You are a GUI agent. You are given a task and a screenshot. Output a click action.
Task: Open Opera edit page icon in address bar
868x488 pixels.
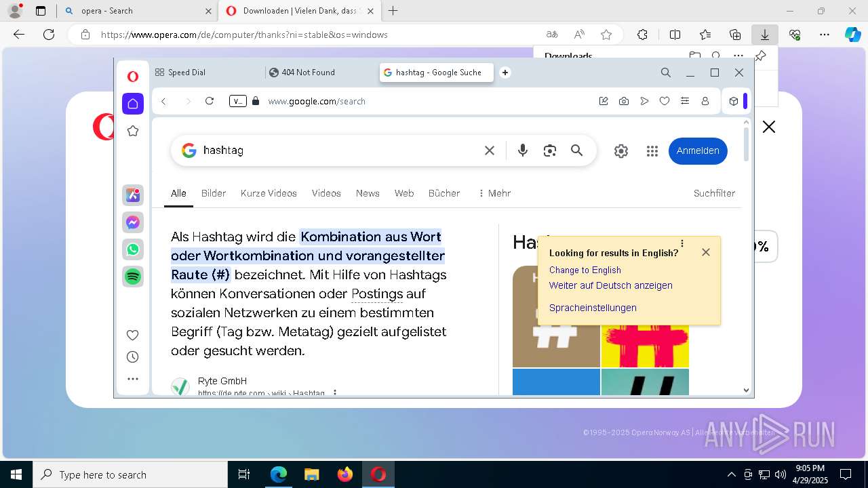pos(604,101)
